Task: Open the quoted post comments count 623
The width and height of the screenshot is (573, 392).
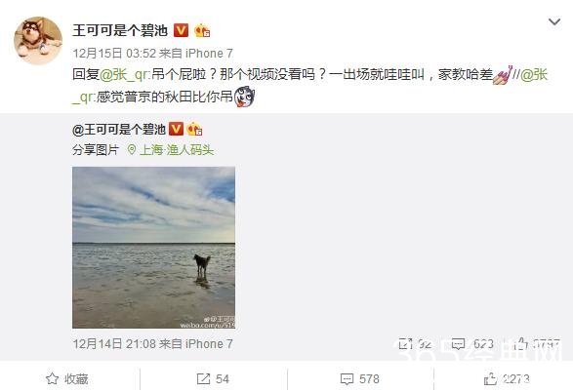Action: pos(472,344)
